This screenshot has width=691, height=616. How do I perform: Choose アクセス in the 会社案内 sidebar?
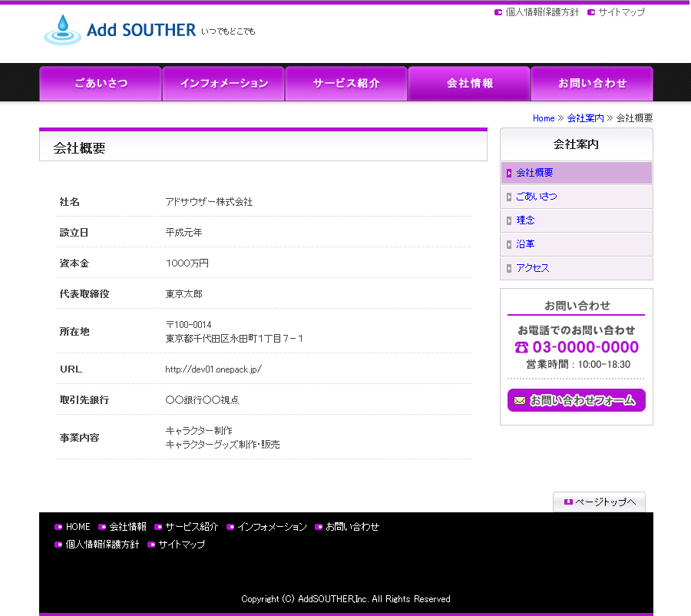[533, 268]
